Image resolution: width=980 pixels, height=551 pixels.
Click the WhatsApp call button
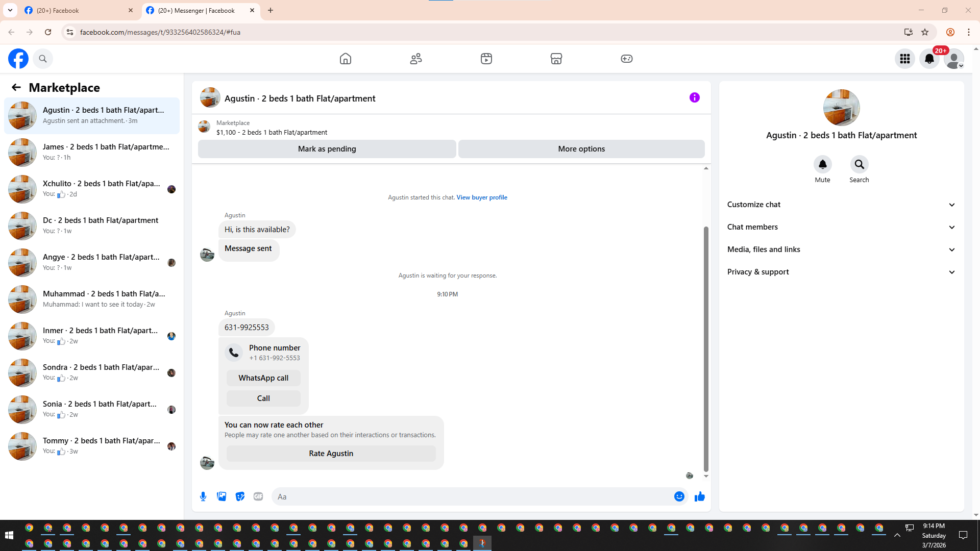263,378
